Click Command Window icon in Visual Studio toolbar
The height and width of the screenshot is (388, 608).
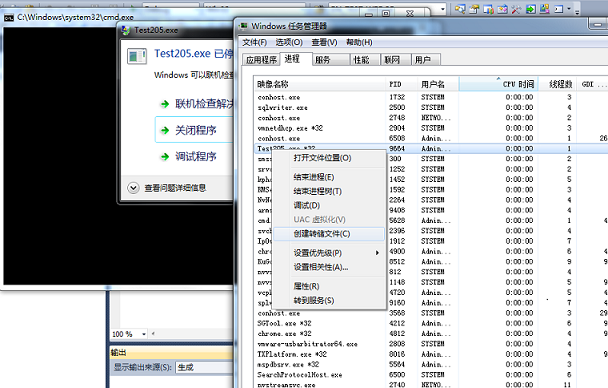tap(559, 9)
